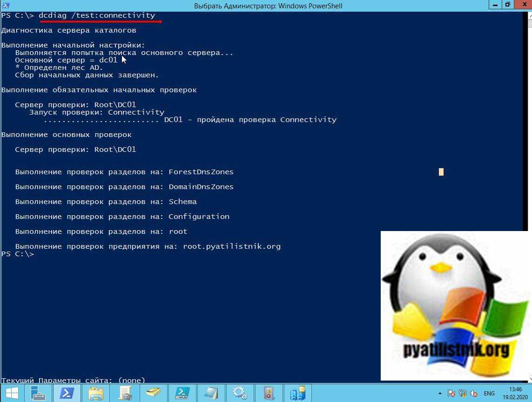Open the server cabinet with red mark icon

(269, 393)
